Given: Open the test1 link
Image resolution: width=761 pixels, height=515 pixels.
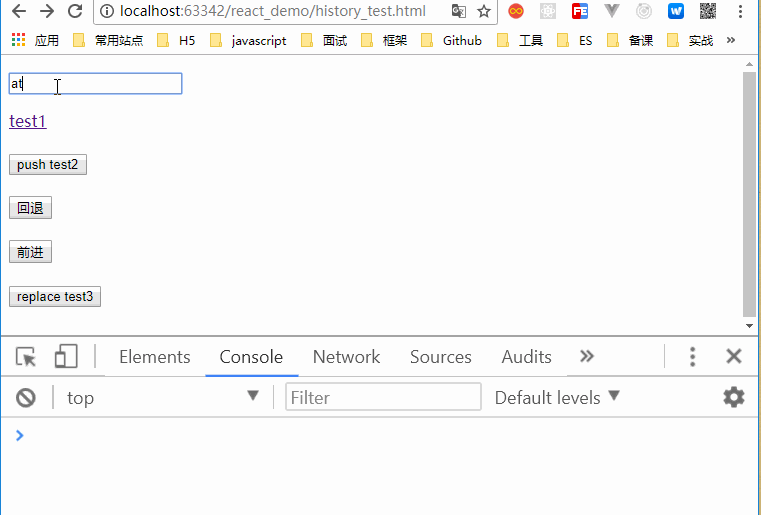Looking at the screenshot, I should [28, 121].
